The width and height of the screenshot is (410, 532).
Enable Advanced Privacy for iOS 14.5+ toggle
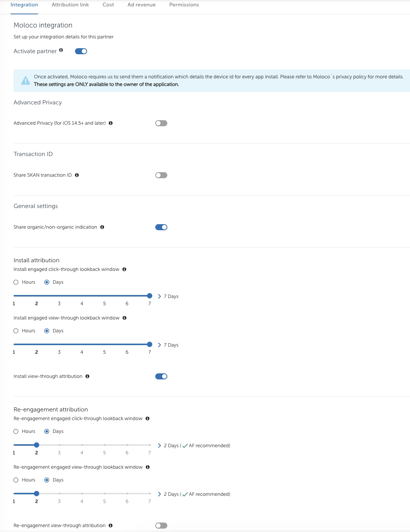click(x=161, y=123)
